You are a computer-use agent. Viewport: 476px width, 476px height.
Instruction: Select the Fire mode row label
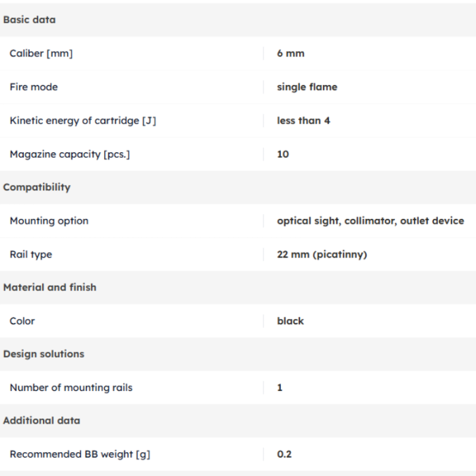pyautogui.click(x=34, y=87)
